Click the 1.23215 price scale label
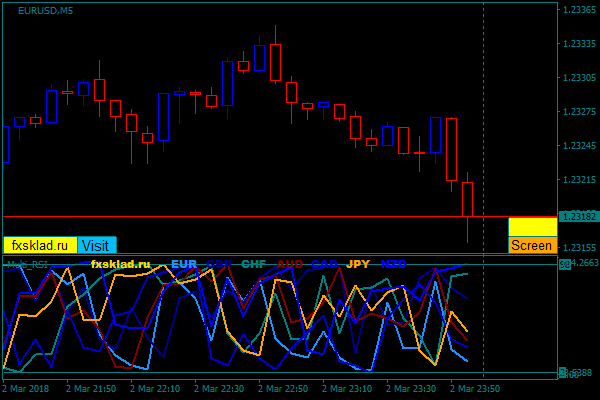This screenshot has height=400, width=600. coord(579,180)
